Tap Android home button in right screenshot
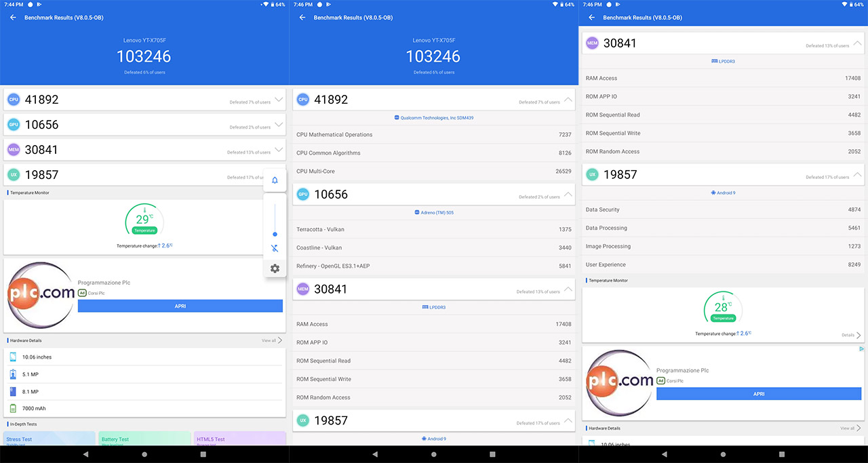868x463 pixels. (724, 454)
